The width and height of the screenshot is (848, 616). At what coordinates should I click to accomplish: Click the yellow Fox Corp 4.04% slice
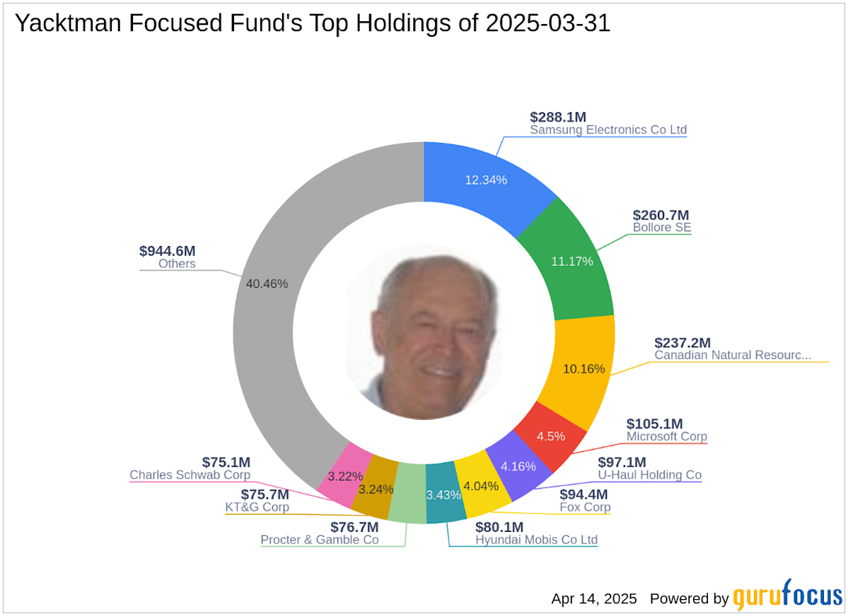coord(482,486)
